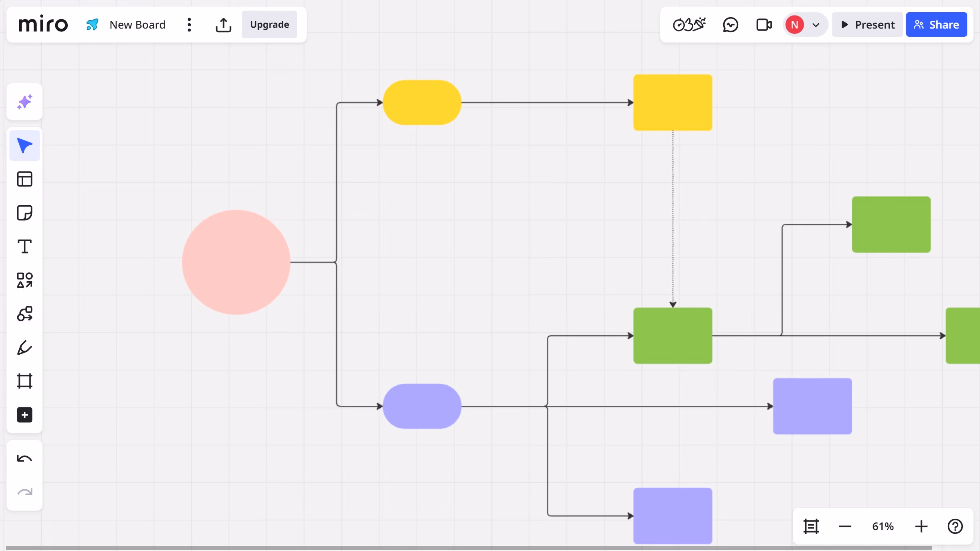Viewport: 980px width, 551px height.
Task: Export the board via upload icon
Action: (x=223, y=24)
